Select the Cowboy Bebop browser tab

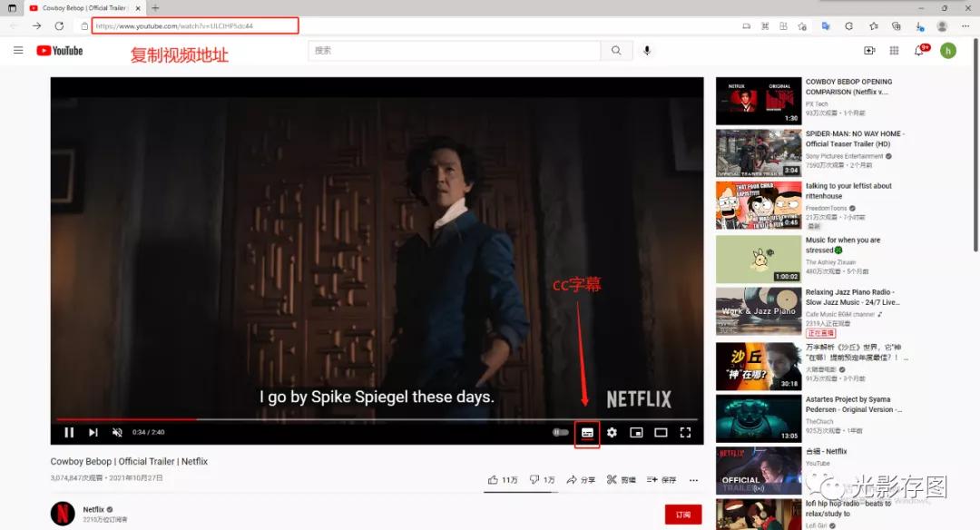pyautogui.click(x=83, y=8)
